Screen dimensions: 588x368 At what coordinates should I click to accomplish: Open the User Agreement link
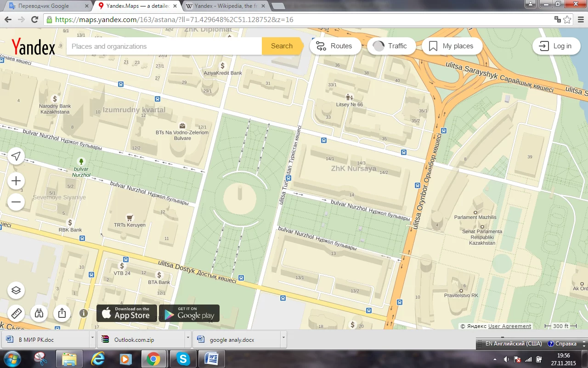(509, 326)
